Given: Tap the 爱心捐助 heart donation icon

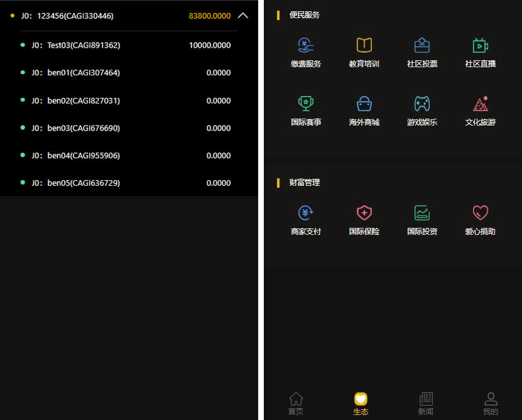Looking at the screenshot, I should [x=481, y=213].
